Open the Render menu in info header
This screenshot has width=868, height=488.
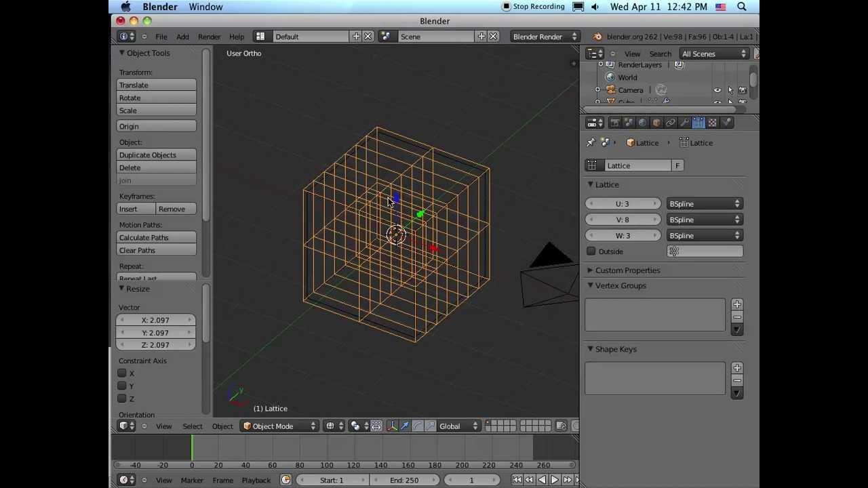[209, 37]
